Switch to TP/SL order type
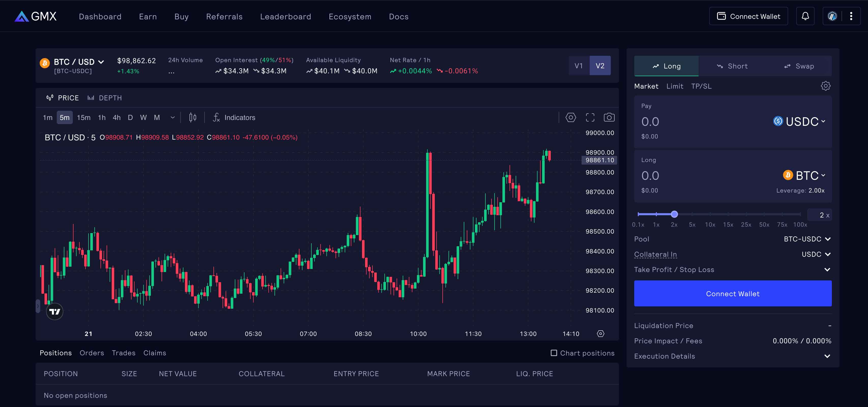 coord(701,86)
